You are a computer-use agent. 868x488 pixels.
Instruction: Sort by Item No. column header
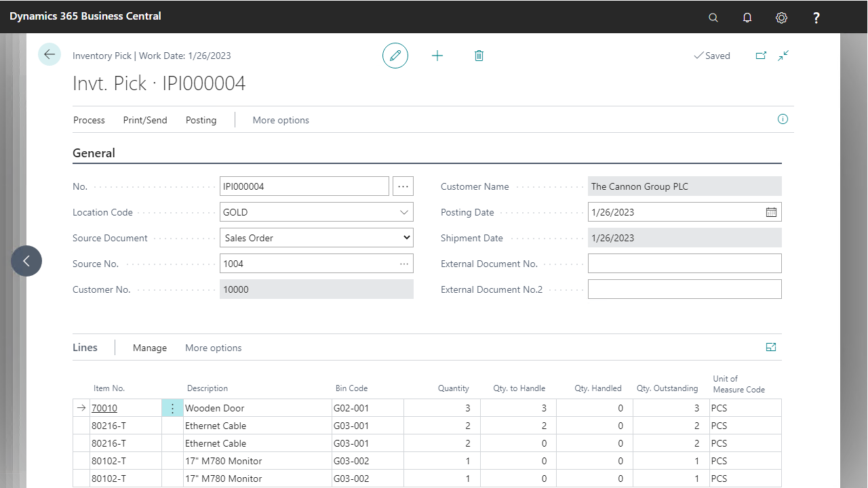(109, 388)
